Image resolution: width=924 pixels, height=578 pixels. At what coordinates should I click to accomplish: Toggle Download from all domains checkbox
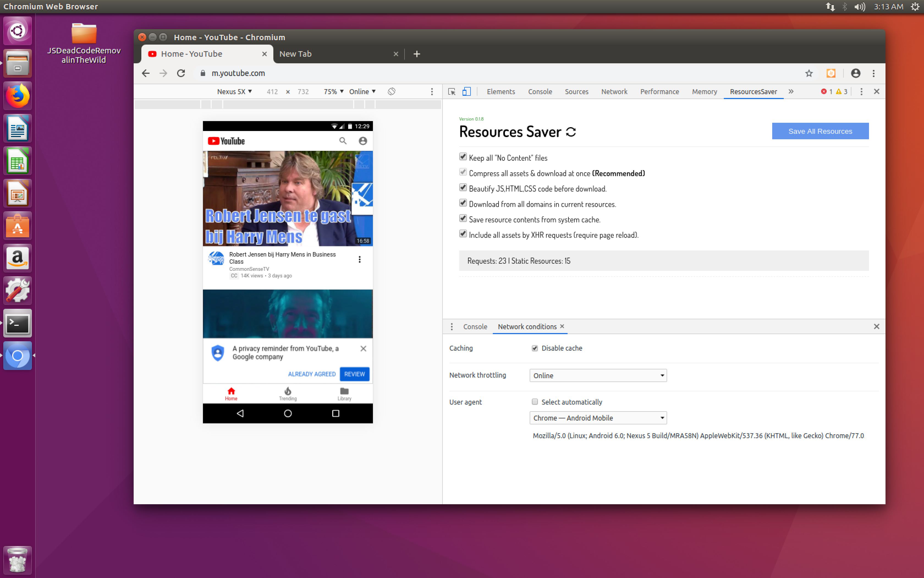463,203
